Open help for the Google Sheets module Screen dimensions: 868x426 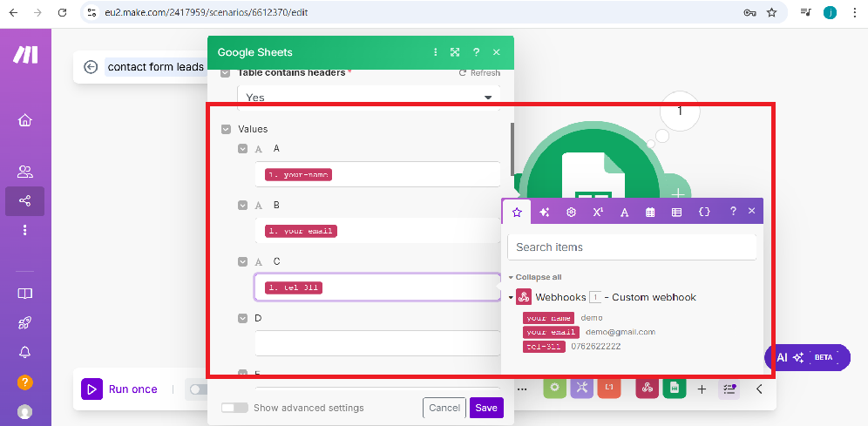[476, 52]
